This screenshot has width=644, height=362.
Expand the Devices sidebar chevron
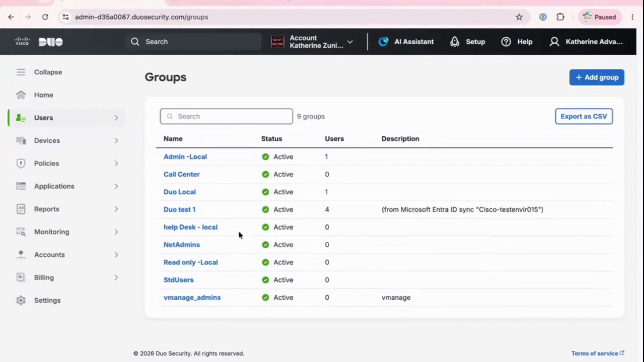(116, 140)
